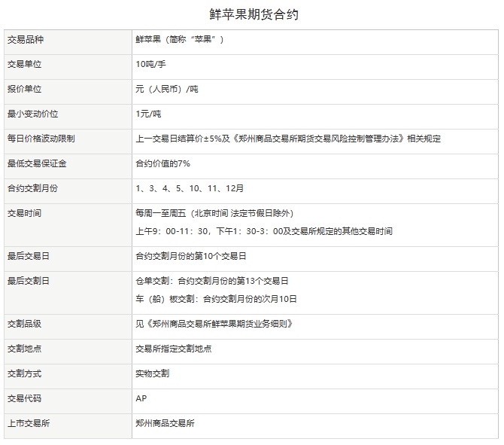Click the 车（船）板交割 delivery date line
504x445 pixels.
[x=216, y=299]
